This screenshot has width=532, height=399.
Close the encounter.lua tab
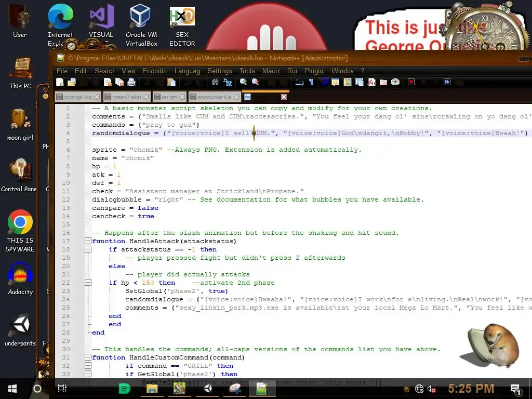pyautogui.click(x=236, y=97)
